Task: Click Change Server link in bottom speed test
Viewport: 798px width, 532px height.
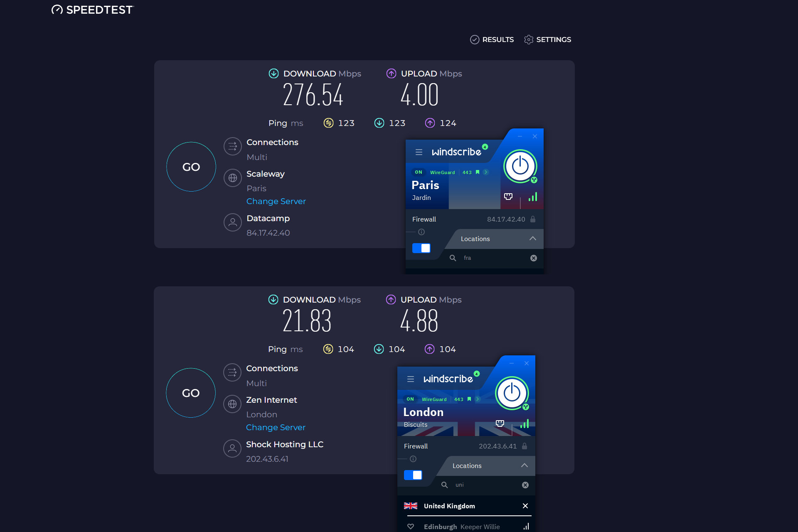Action: (276, 428)
